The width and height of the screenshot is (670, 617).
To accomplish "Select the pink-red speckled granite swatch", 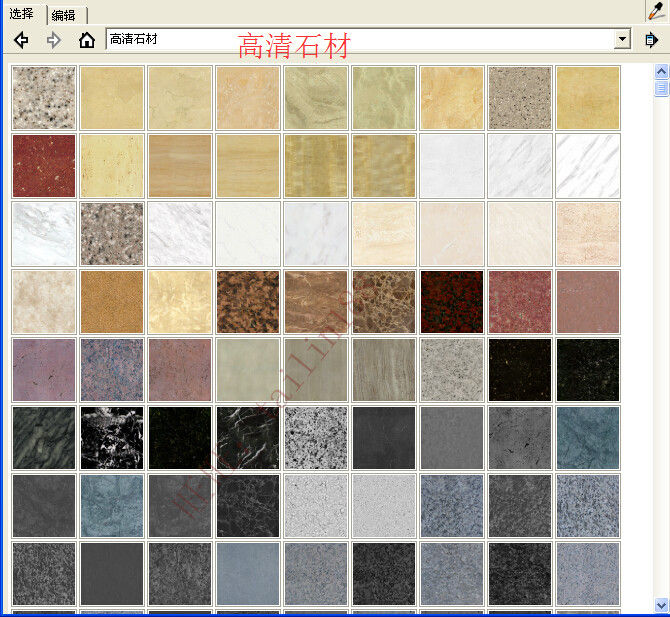I will [520, 302].
